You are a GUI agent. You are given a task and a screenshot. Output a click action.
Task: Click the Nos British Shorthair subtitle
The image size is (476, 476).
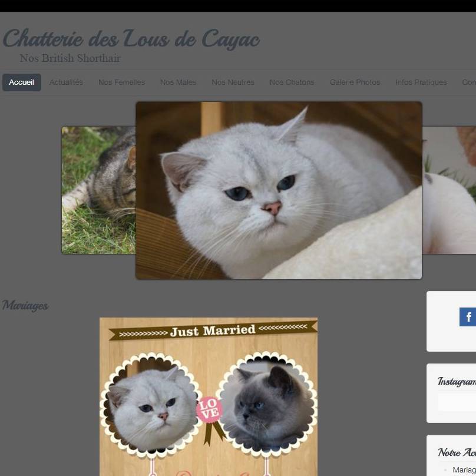70,58
